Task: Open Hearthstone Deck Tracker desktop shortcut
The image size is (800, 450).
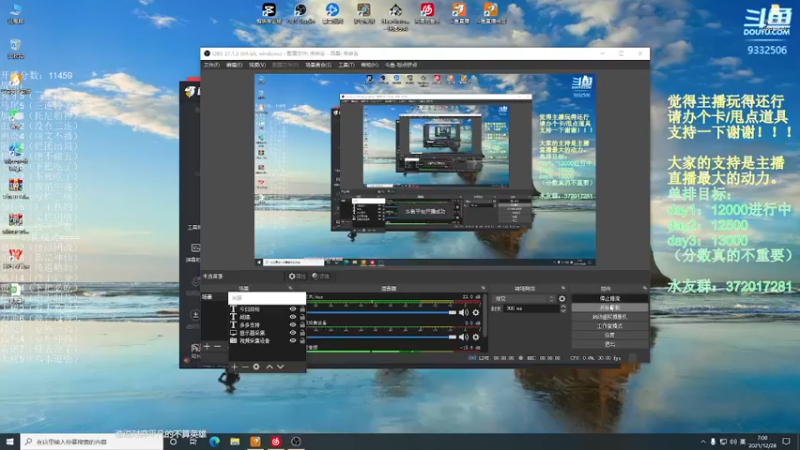Action: tap(395, 16)
